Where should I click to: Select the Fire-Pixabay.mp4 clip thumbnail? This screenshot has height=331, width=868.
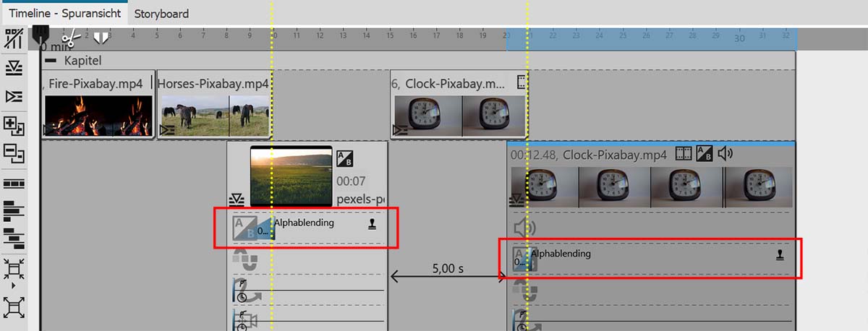click(x=98, y=115)
